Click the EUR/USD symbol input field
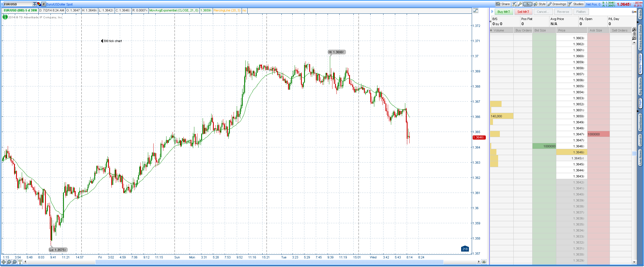The image size is (644, 267). 18,4
